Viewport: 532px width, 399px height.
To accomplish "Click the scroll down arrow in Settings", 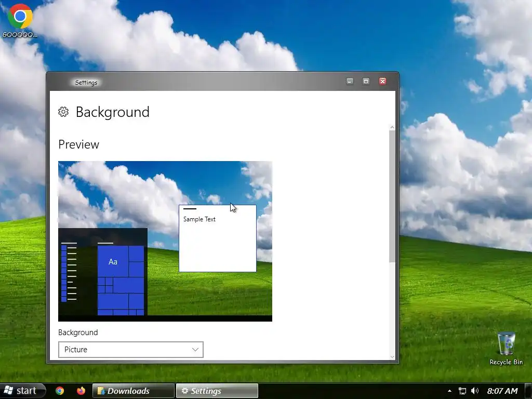I will [x=392, y=356].
